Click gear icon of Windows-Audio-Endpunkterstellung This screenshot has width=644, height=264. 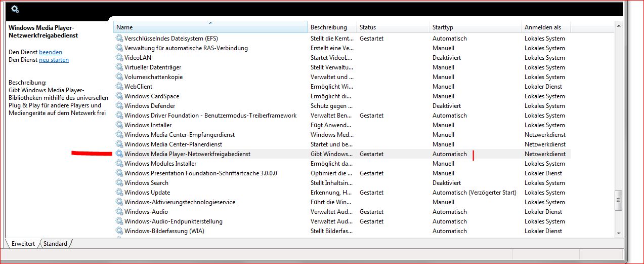pos(119,221)
